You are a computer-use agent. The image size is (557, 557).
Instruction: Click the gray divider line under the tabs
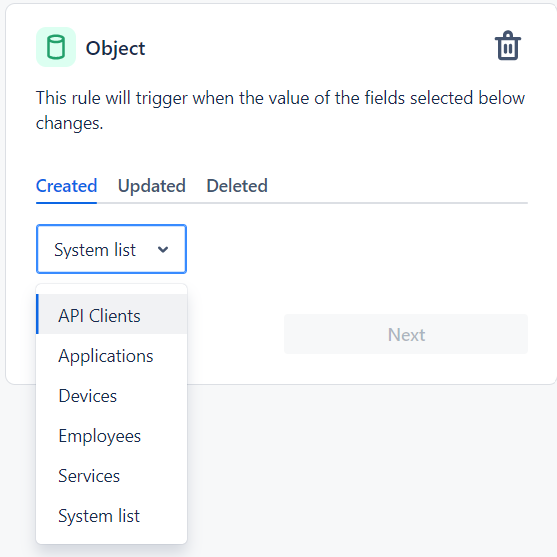coord(313,203)
